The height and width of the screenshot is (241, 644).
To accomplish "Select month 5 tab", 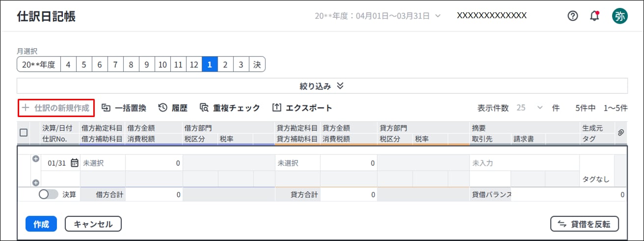I will pyautogui.click(x=84, y=64).
